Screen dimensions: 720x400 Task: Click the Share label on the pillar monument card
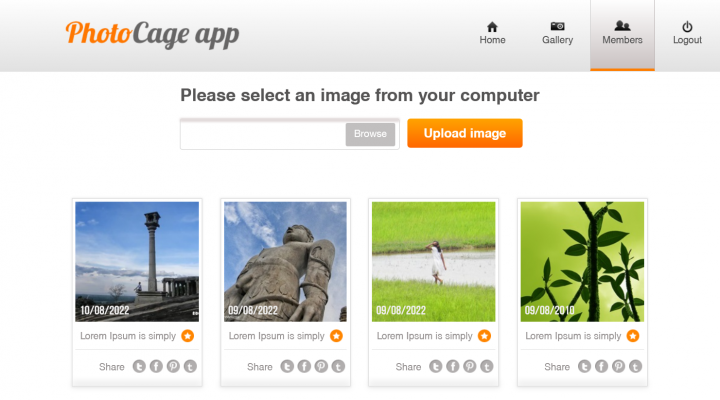pos(112,367)
